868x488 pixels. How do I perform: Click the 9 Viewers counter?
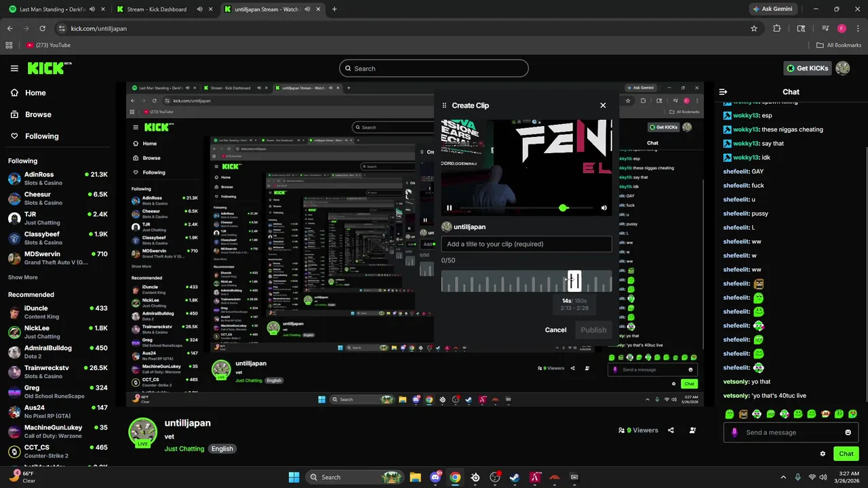(x=638, y=430)
